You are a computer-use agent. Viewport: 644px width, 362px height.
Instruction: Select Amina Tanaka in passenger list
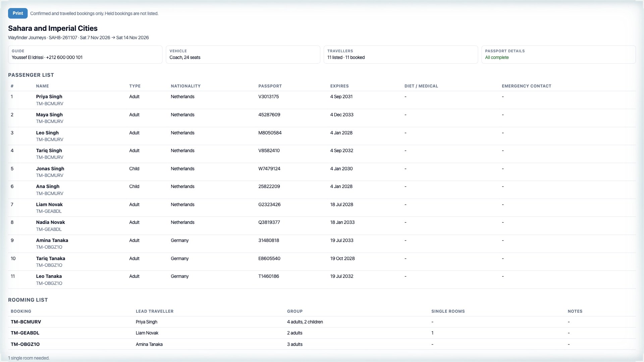coord(52,240)
